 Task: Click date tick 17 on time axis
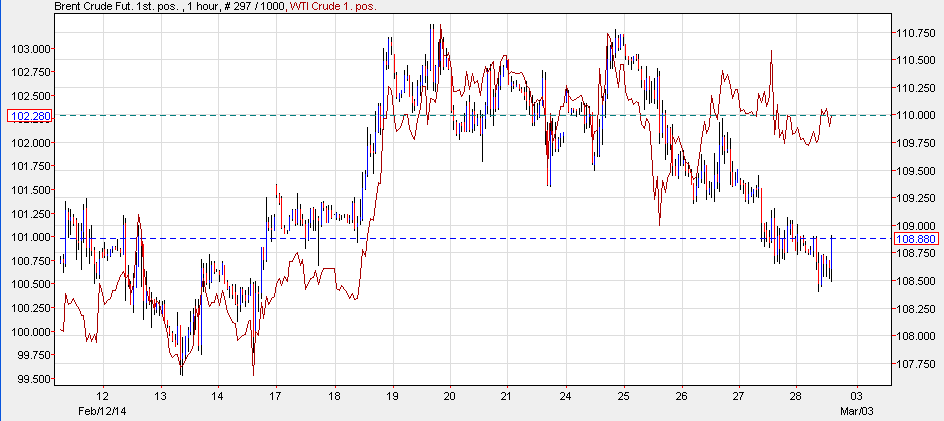pyautogui.click(x=276, y=397)
